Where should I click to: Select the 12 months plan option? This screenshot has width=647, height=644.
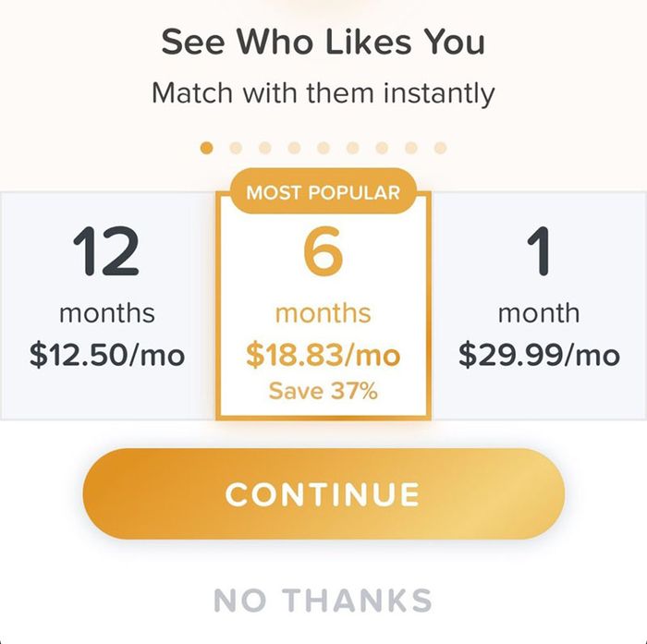pyautogui.click(x=107, y=305)
